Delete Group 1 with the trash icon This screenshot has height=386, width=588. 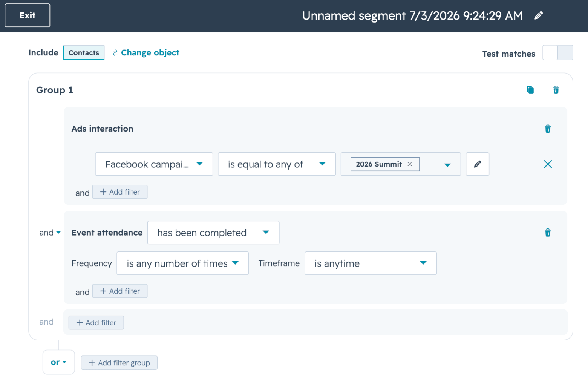[556, 90]
